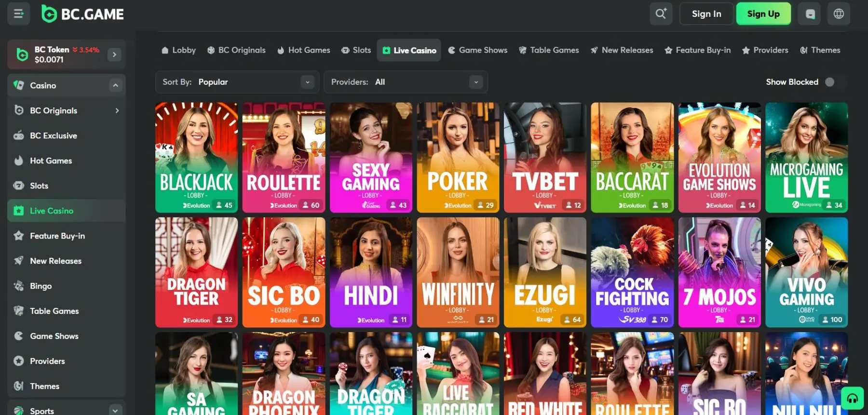Screen dimensions: 868x415
Task: Collapse the Casino sidebar section
Action: tap(115, 85)
